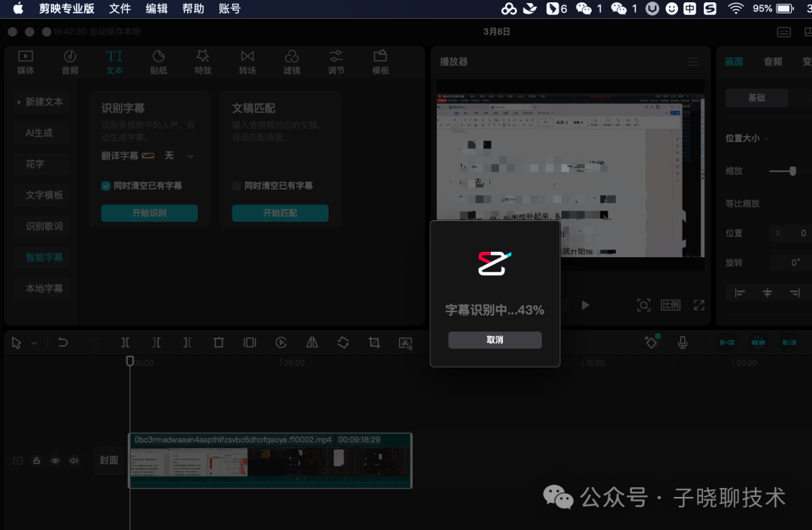Toggle linkage icon in timeline toolbar
812x530 pixels.
coord(789,343)
